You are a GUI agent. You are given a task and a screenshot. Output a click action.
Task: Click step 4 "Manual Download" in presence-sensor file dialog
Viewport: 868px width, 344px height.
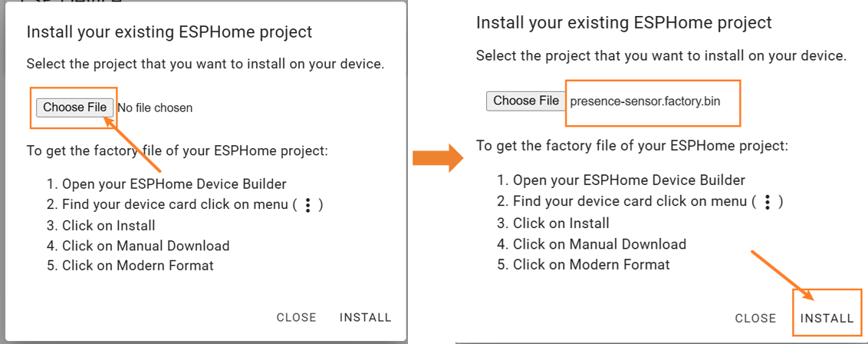click(591, 244)
